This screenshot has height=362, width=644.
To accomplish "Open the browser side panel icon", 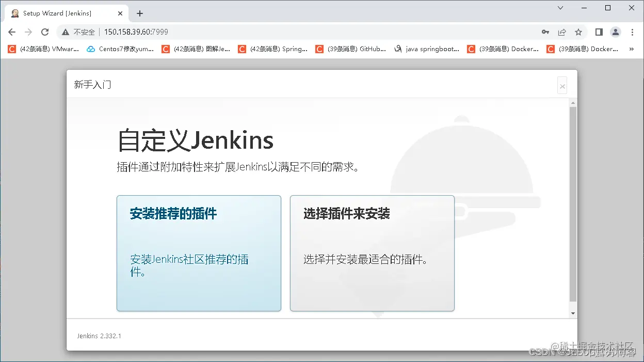I will click(599, 32).
